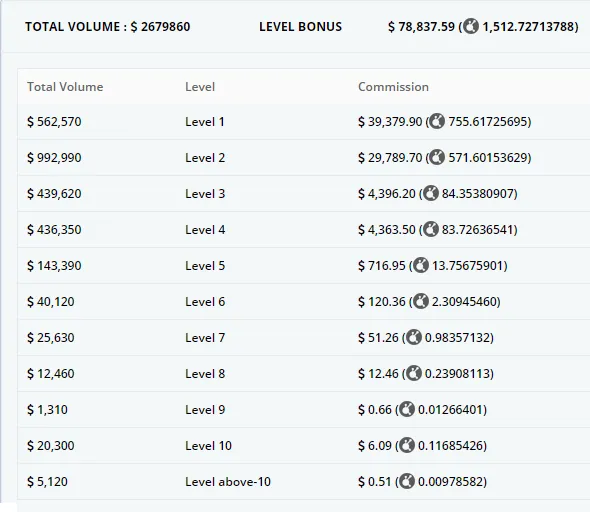This screenshot has width=590, height=512.
Task: Select the Level 10 cell
Action: click(208, 445)
